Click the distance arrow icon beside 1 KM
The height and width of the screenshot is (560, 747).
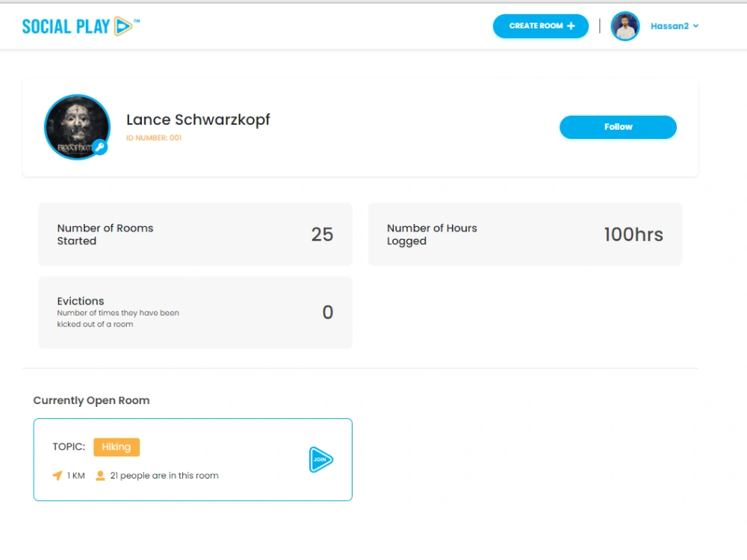click(x=58, y=475)
